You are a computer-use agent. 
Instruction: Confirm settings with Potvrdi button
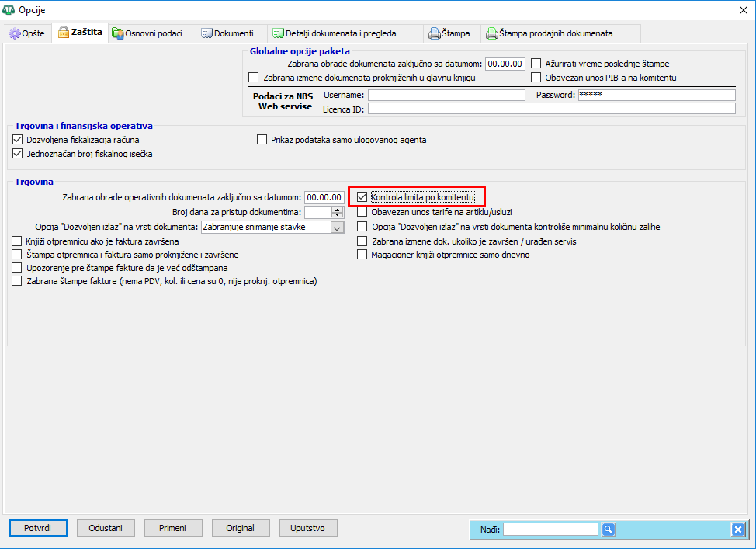point(38,528)
